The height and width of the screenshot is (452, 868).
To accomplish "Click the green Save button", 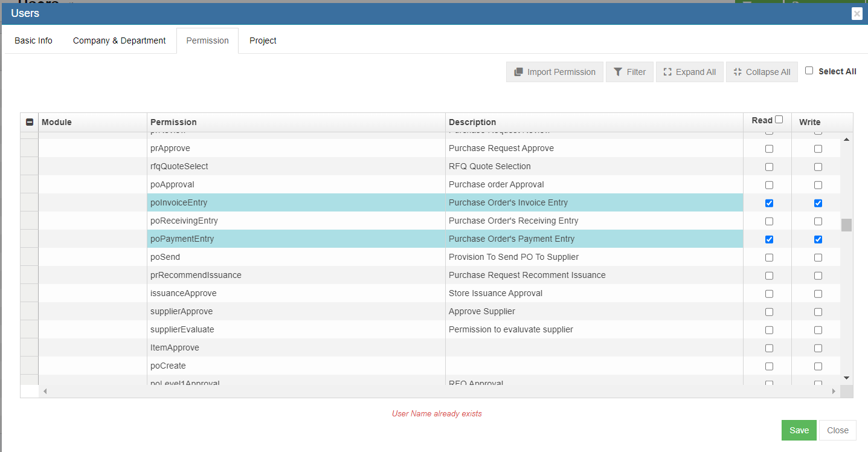I will [799, 430].
